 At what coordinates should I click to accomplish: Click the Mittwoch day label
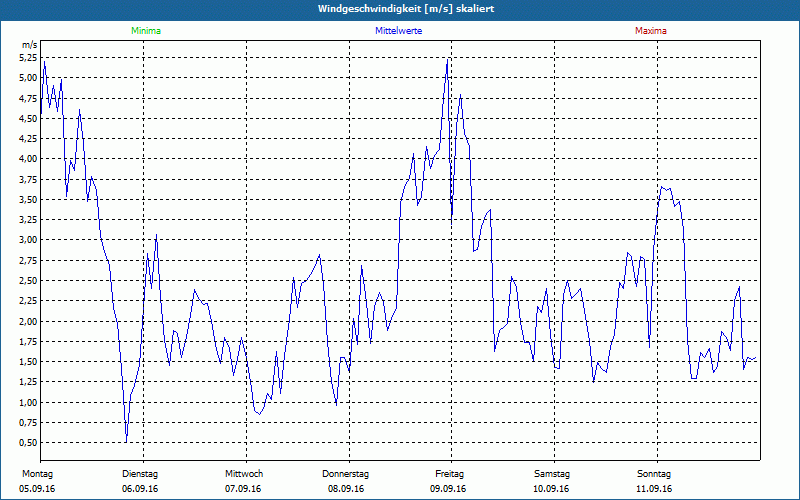pos(244,474)
